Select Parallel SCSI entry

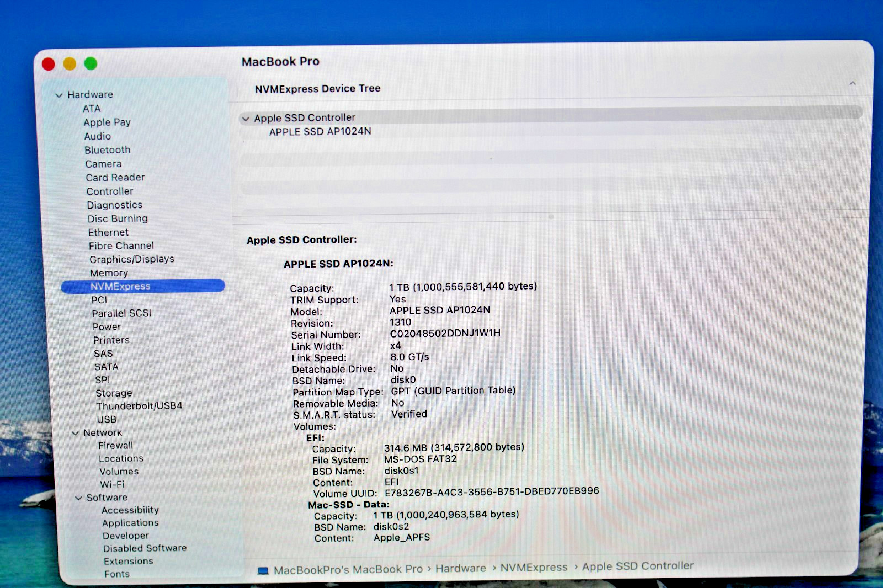pos(121,313)
